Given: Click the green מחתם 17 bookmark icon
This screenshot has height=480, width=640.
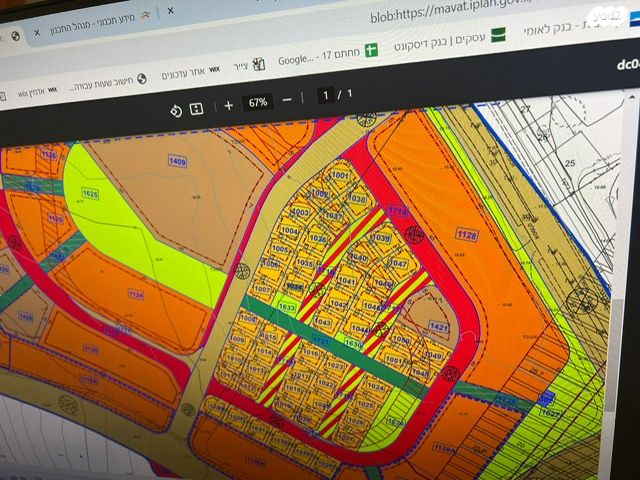Looking at the screenshot, I should coord(371,49).
